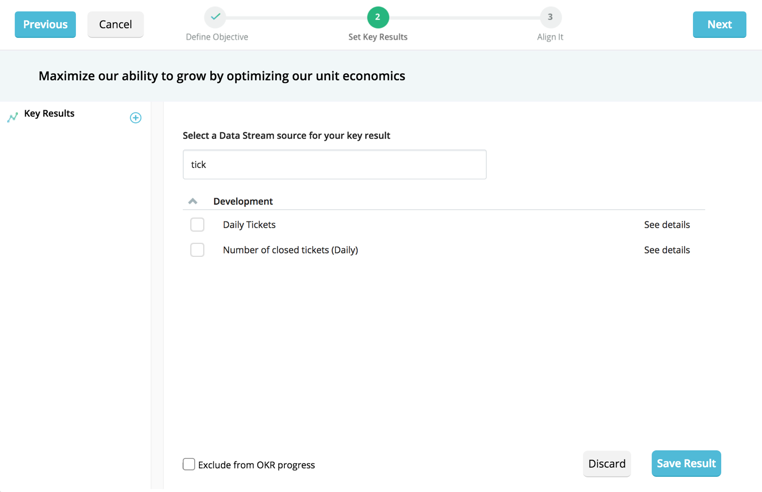Select Number of closed tickets (Daily) checkbox

(x=197, y=250)
